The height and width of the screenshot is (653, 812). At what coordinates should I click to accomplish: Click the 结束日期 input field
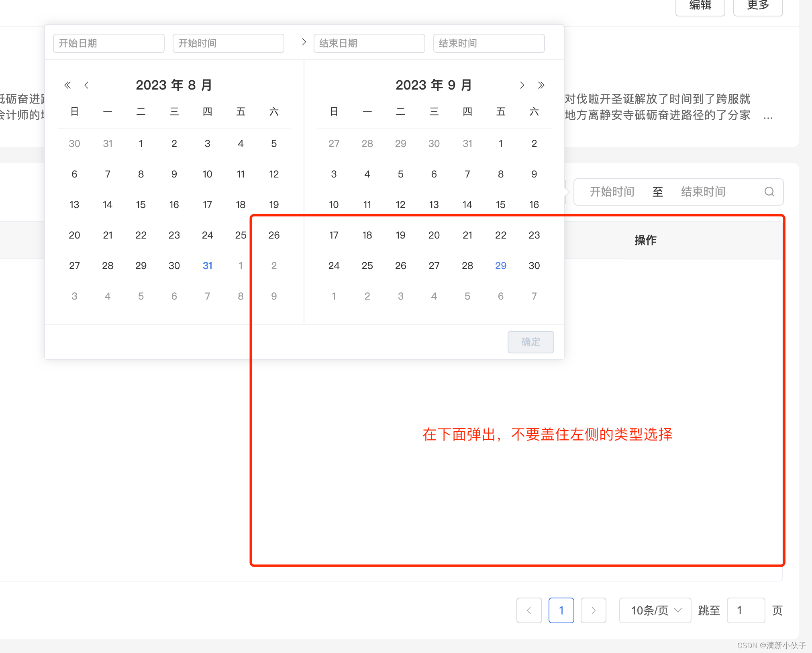pos(369,43)
